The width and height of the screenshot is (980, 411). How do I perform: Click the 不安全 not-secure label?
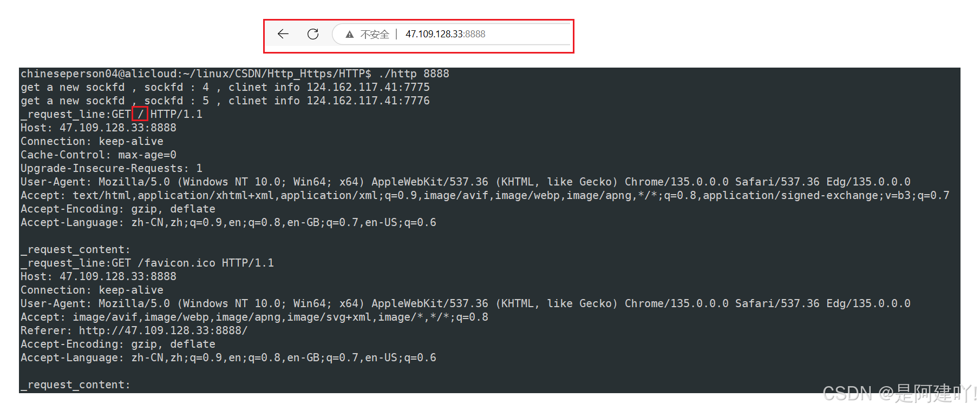[375, 35]
